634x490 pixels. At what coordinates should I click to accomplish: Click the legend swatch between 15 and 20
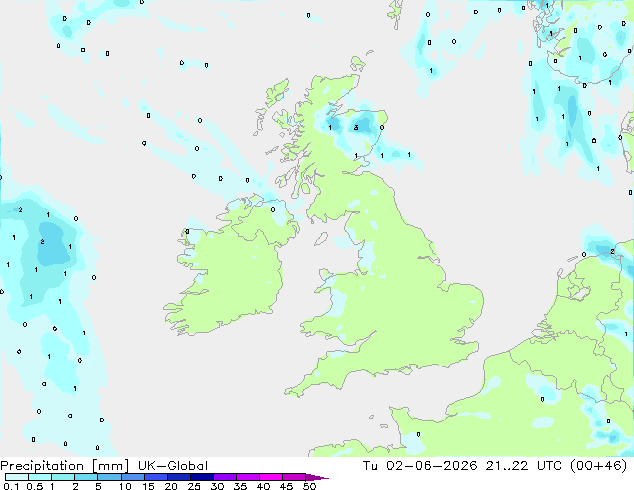point(156,477)
